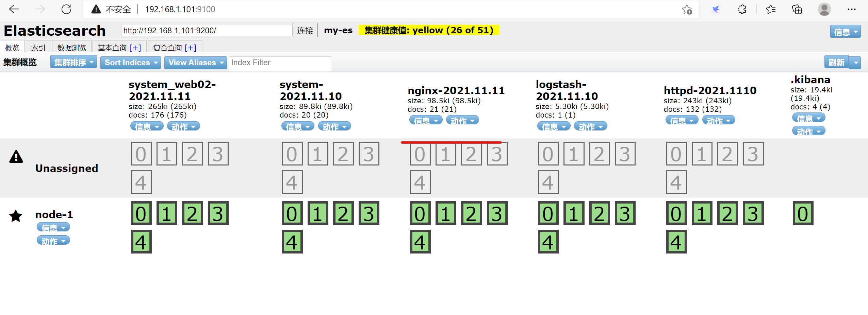Click the Index Filter input box
Screen dimensions: 868x315
pos(280,63)
